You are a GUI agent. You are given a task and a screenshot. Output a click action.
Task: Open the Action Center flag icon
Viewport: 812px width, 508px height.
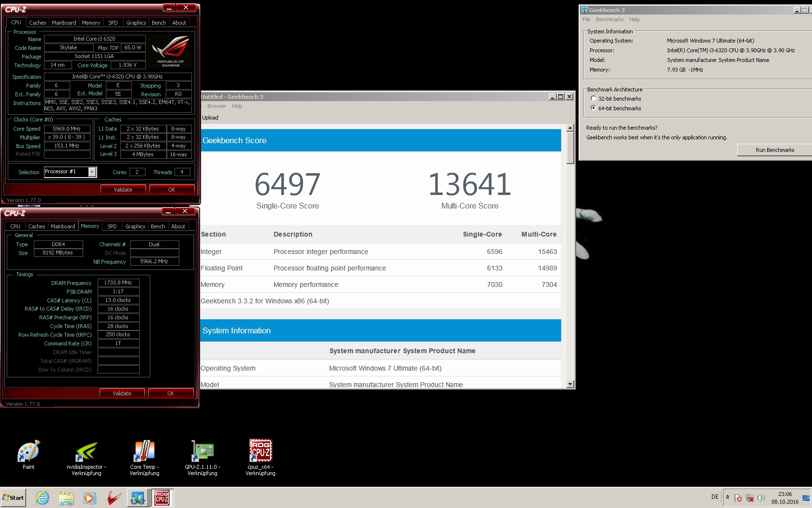(738, 498)
